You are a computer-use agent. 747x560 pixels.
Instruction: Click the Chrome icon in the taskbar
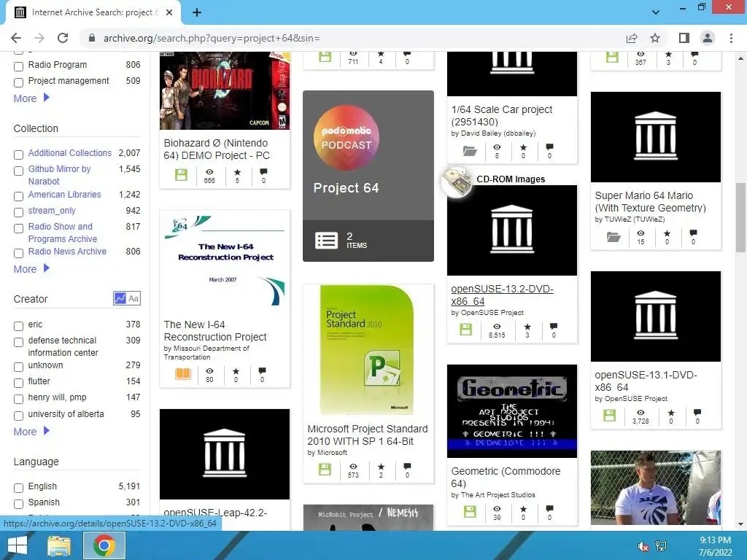(104, 545)
